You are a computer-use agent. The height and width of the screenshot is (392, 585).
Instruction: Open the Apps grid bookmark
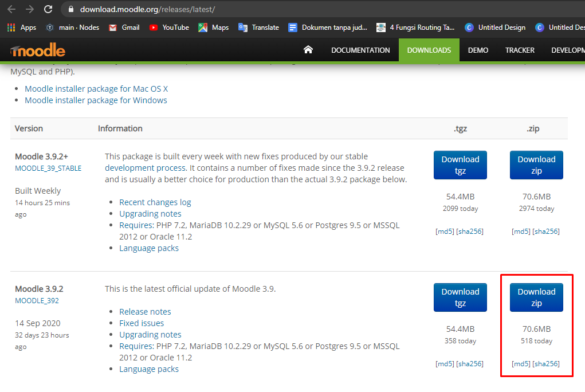click(22, 28)
